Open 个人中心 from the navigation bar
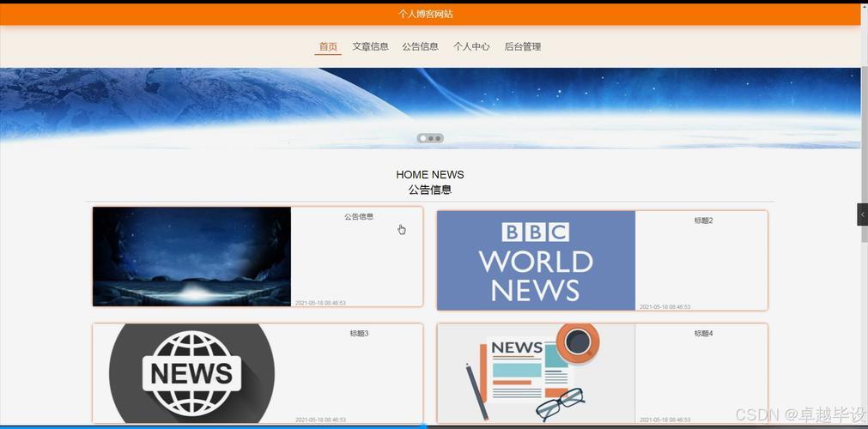Image resolution: width=868 pixels, height=429 pixels. click(x=471, y=46)
